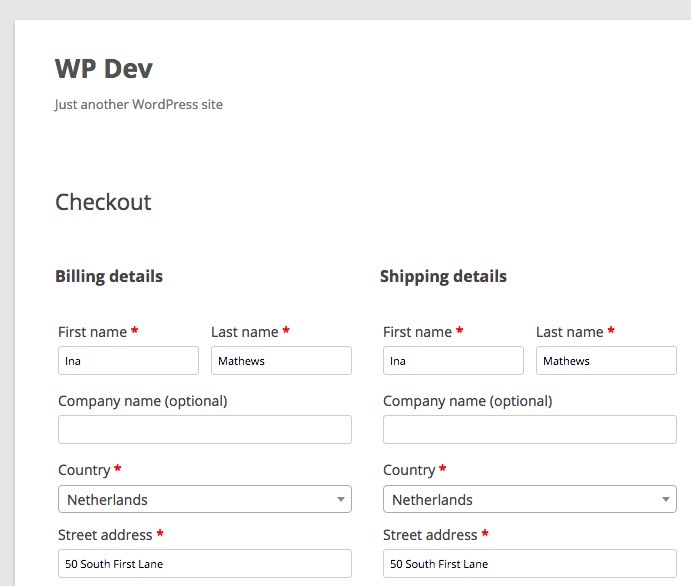The width and height of the screenshot is (691, 586).
Task: Click the billing Country dropdown arrow
Action: 341,500
